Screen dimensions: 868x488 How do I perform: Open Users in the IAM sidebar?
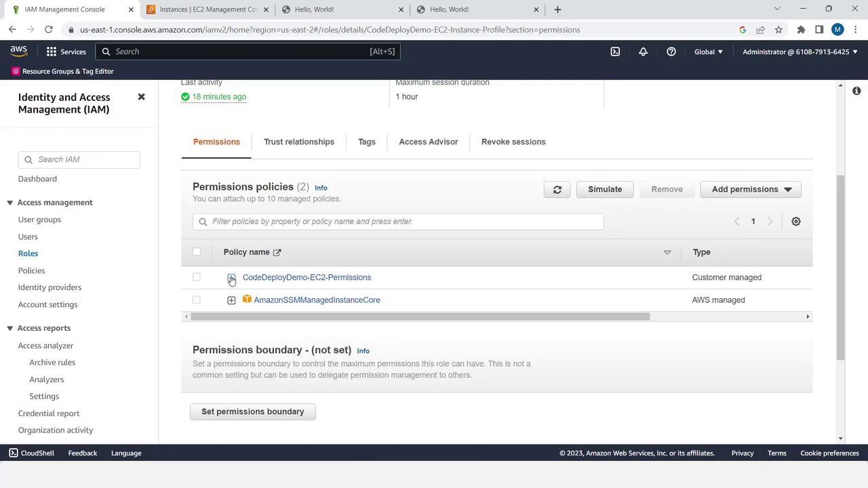pos(28,237)
